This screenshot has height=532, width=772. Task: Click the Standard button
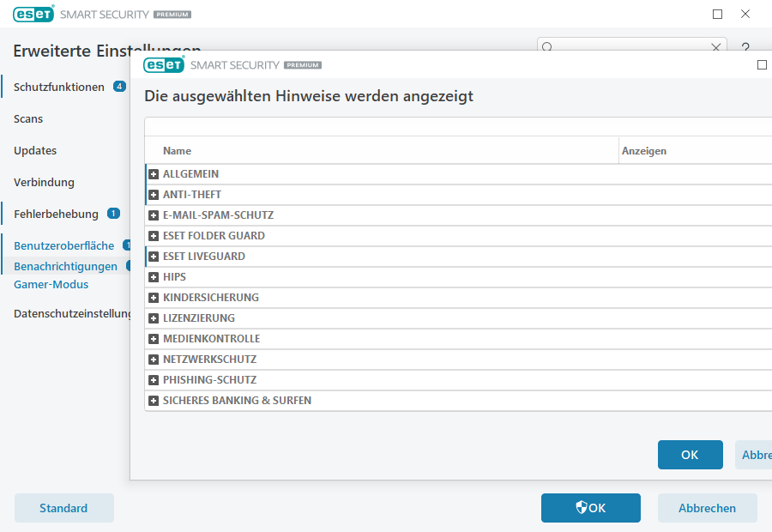tap(64, 508)
